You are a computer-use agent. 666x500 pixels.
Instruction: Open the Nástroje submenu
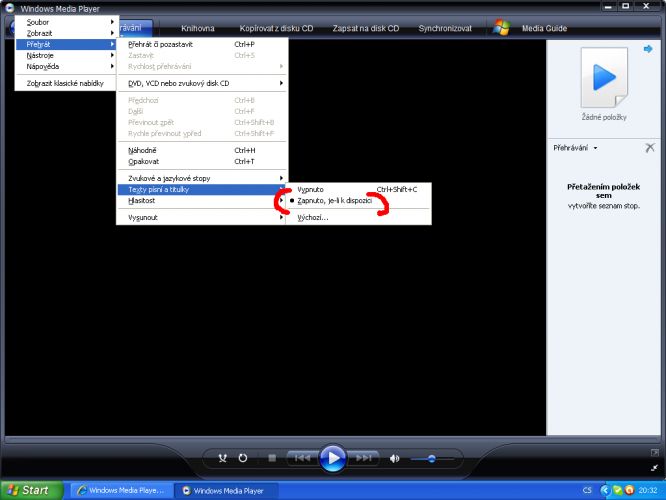(x=65, y=55)
